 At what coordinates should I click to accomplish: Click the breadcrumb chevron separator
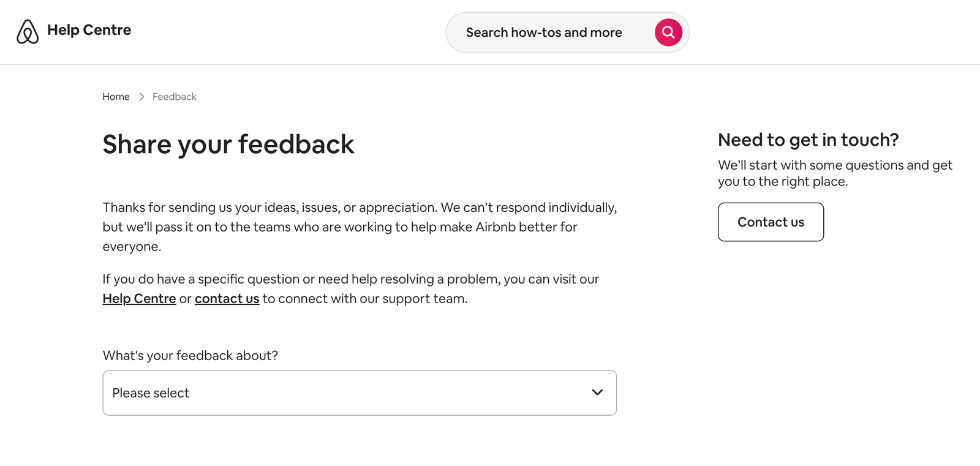tap(141, 97)
